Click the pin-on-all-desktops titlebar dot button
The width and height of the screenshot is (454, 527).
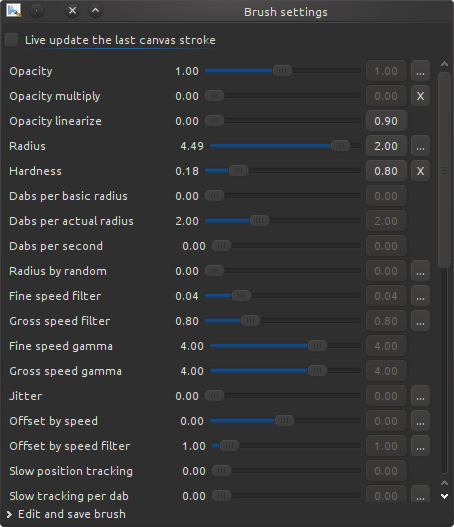[36, 11]
